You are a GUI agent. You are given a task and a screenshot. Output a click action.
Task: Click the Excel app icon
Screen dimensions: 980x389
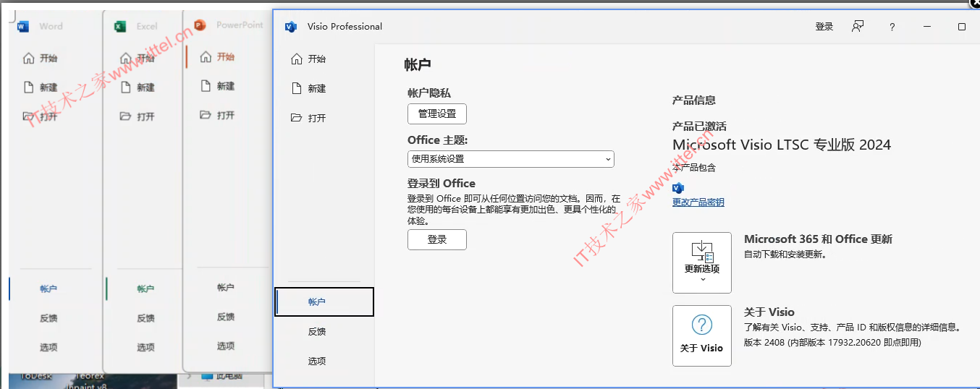[120, 27]
